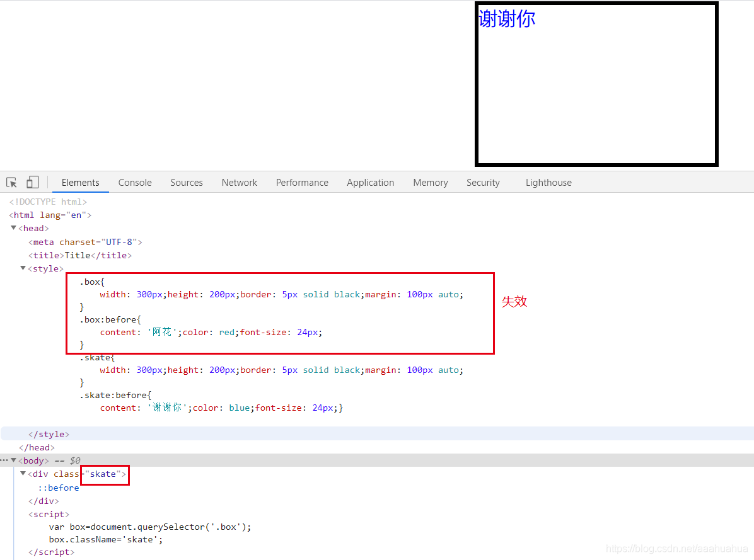754x560 pixels.
Task: Toggle the device toolbar icon
Action: [x=33, y=182]
